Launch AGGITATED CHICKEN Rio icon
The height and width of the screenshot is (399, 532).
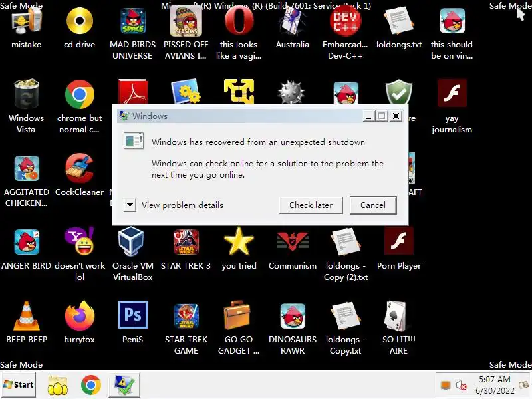pos(27,168)
